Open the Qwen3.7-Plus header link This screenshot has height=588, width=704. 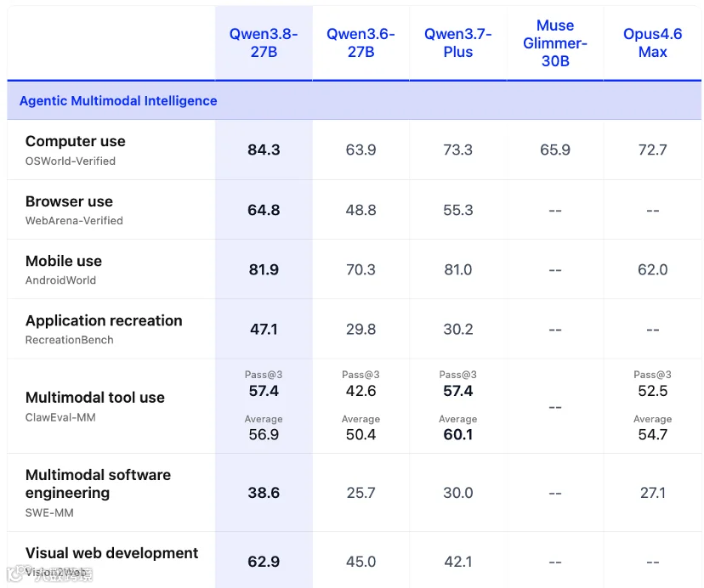[458, 42]
